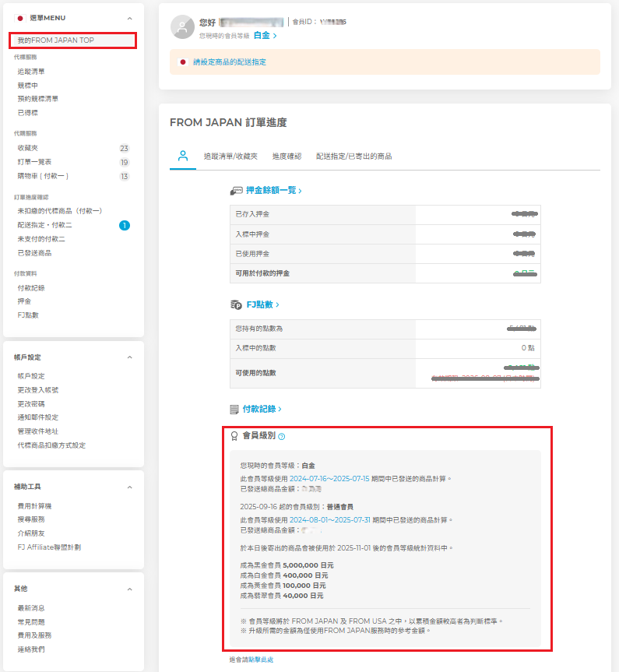This screenshot has width=619, height=672.
Task: Open 費用及服務
Action: click(34, 635)
